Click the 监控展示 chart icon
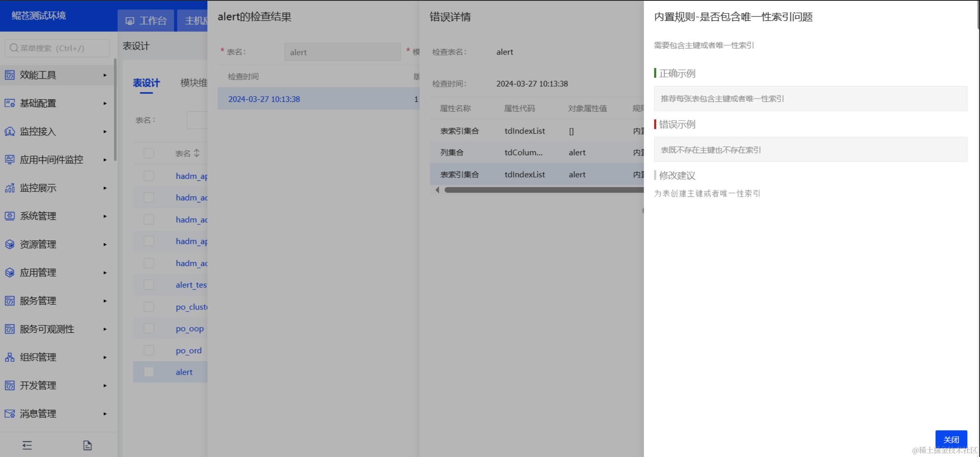 pyautogui.click(x=9, y=188)
